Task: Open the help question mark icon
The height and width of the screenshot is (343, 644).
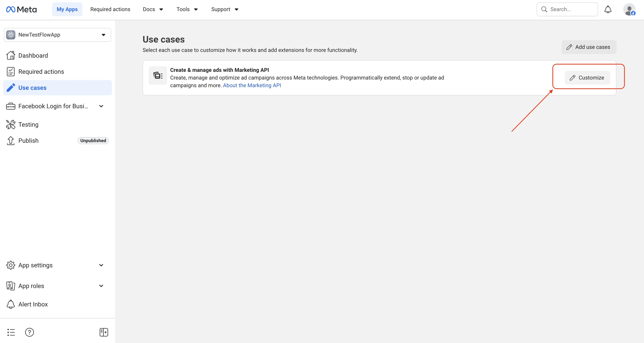Action: (29, 332)
